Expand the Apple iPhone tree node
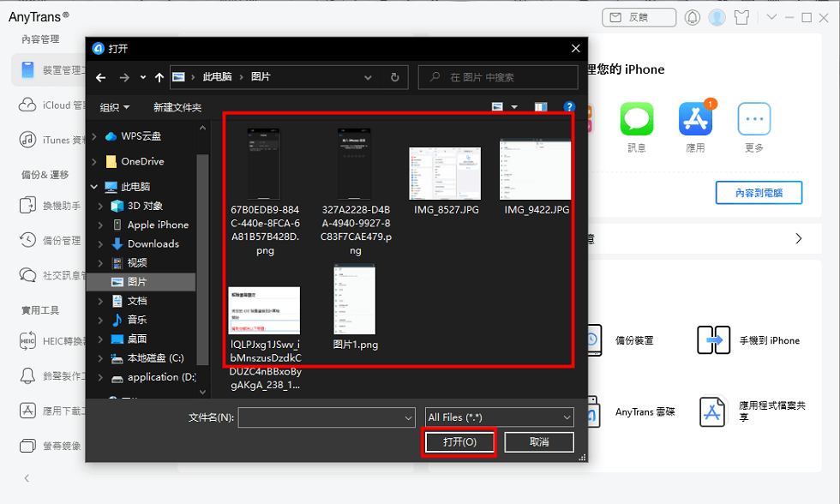840x504 pixels. (101, 225)
